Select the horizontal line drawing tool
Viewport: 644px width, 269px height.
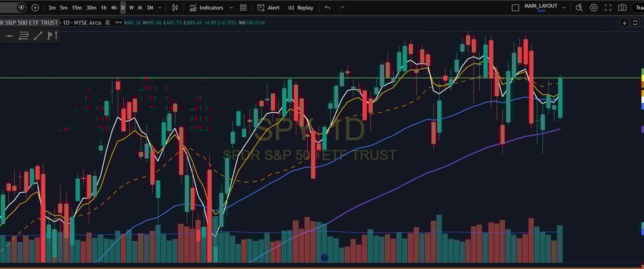coord(9,36)
